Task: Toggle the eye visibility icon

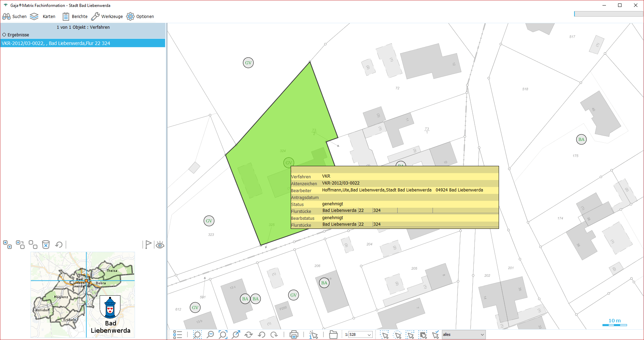Action: tap(160, 245)
